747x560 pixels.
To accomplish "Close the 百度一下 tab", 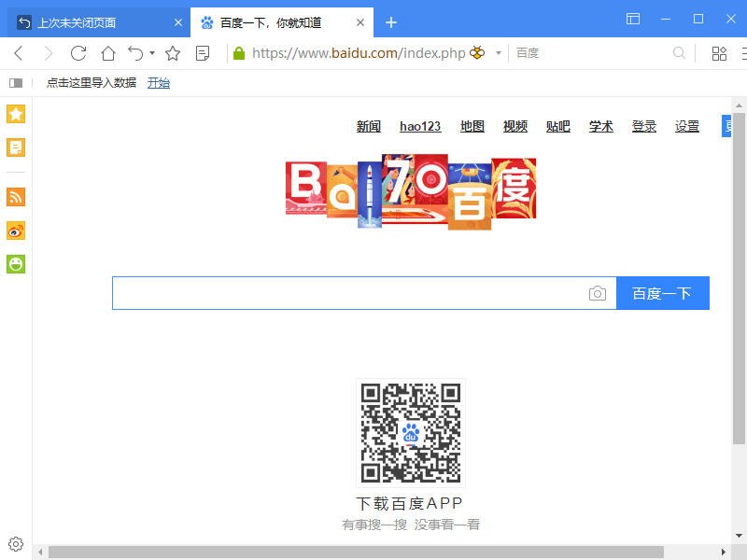I will (360, 22).
